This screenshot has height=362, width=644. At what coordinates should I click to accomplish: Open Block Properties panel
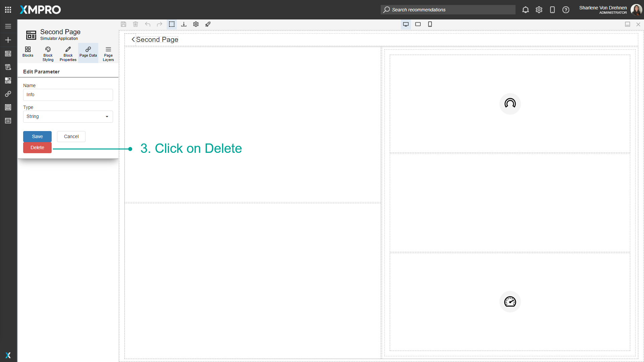click(68, 53)
